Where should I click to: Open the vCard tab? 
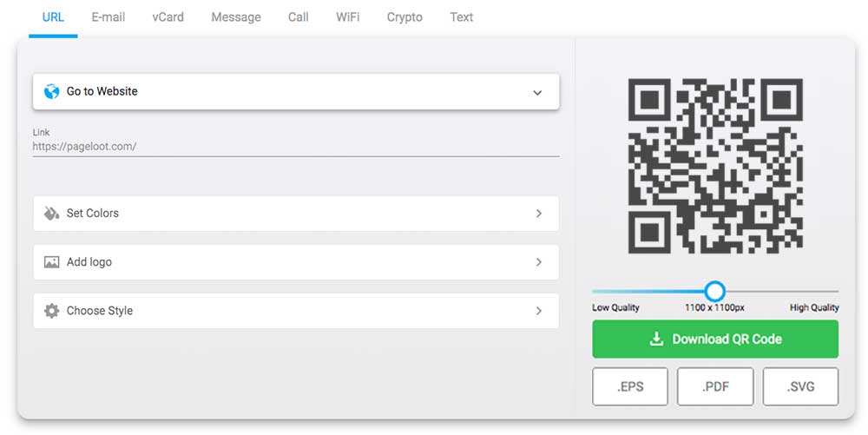click(x=168, y=17)
